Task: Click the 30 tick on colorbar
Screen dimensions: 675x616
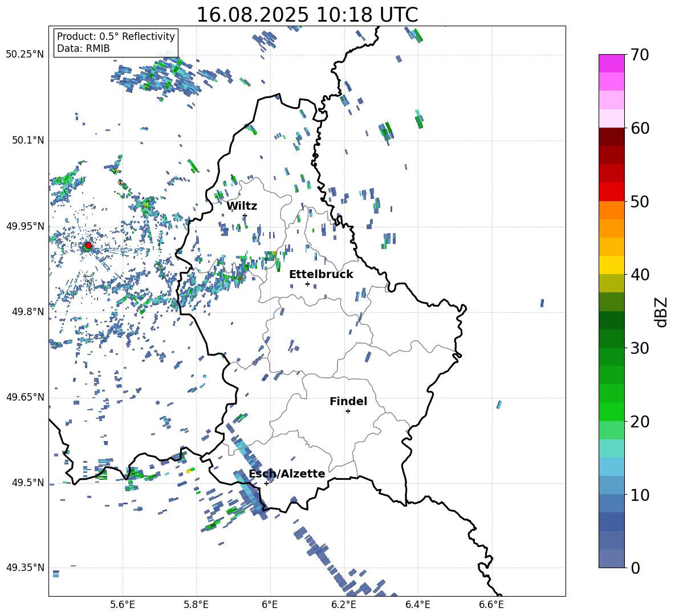Action: [640, 348]
